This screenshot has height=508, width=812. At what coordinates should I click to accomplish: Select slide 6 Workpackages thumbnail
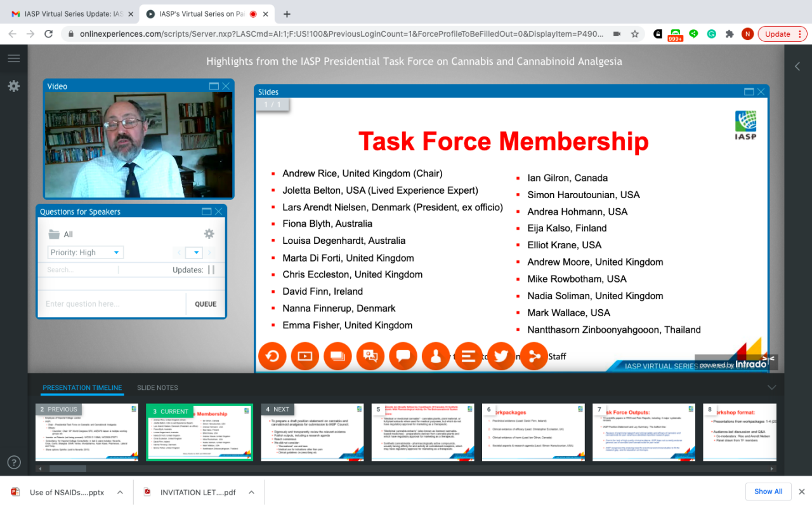pos(533,432)
